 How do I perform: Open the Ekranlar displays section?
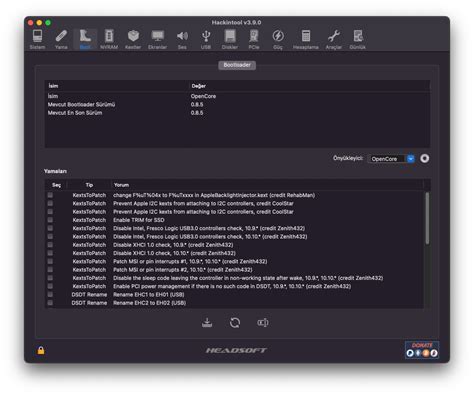[x=157, y=39]
